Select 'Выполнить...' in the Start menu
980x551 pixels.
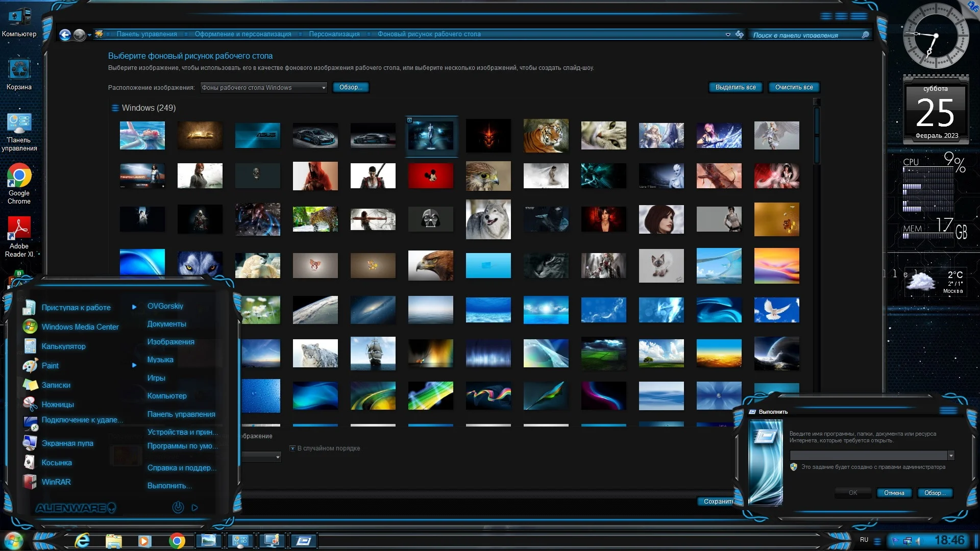pyautogui.click(x=169, y=486)
